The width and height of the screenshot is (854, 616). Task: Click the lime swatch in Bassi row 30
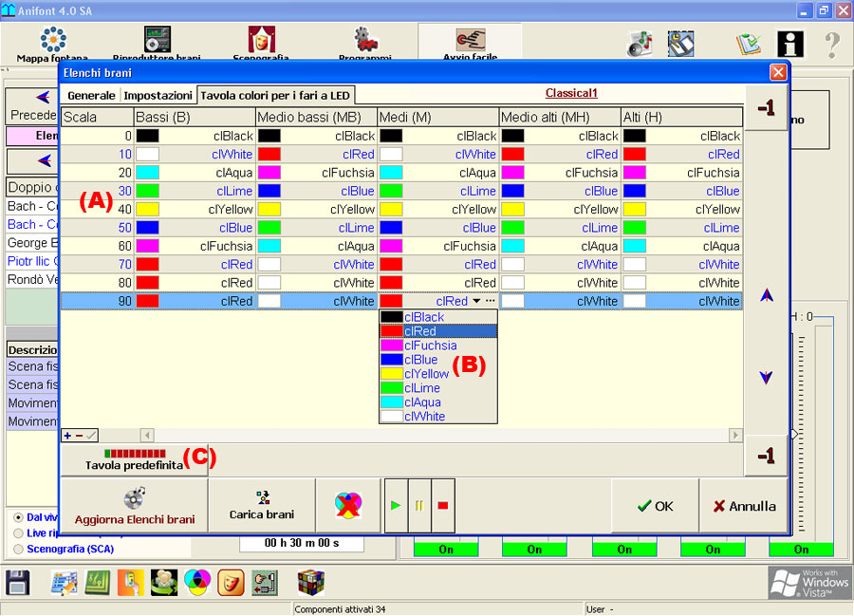[x=148, y=191]
